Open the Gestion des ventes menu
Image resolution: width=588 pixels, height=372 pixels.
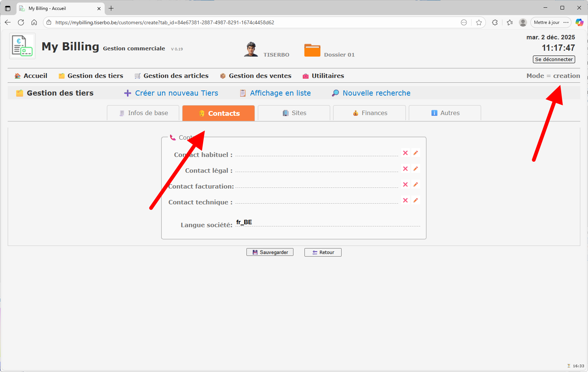(256, 76)
